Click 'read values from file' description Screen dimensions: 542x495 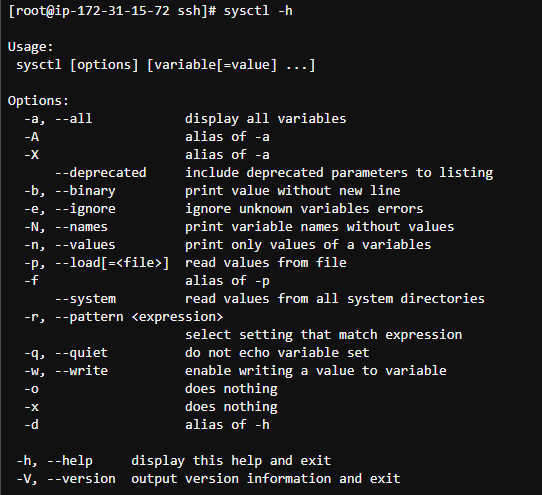tap(265, 262)
